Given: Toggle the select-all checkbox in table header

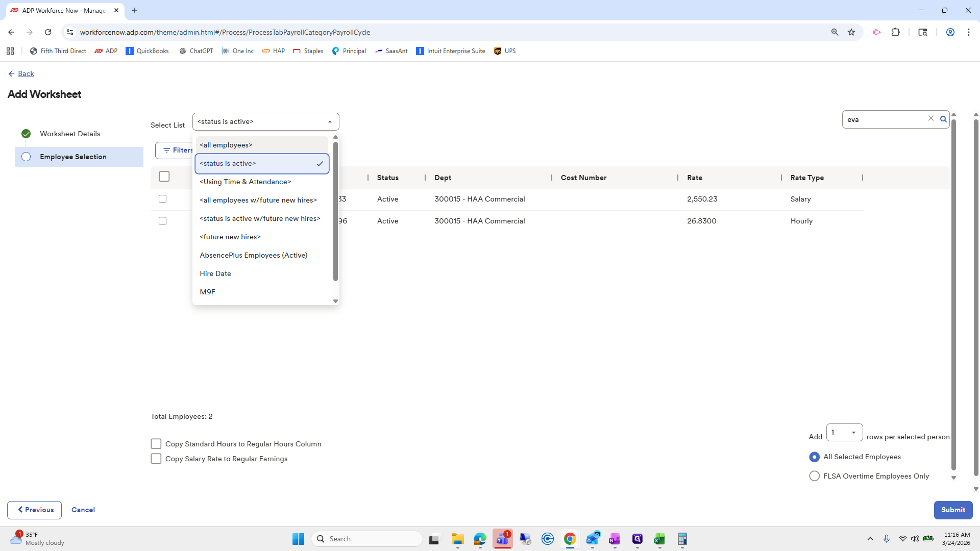Looking at the screenshot, I should point(164,177).
